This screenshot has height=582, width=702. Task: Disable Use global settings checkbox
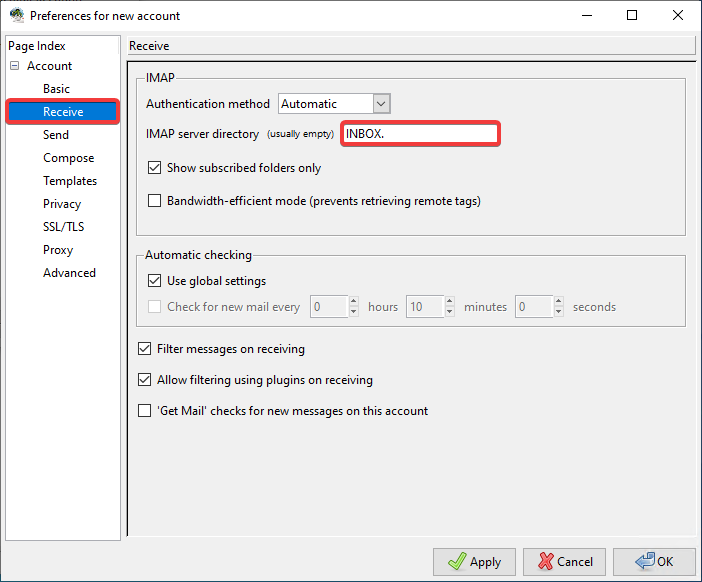tap(155, 281)
